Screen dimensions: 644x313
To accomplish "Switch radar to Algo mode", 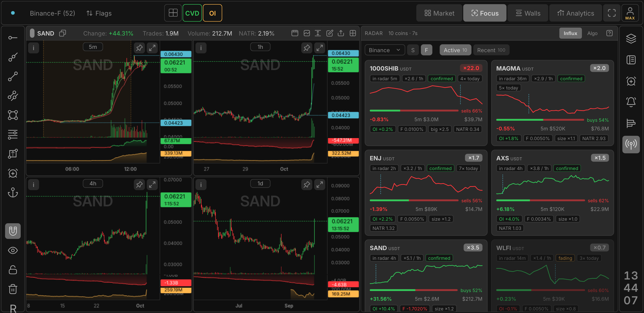I will point(592,33).
